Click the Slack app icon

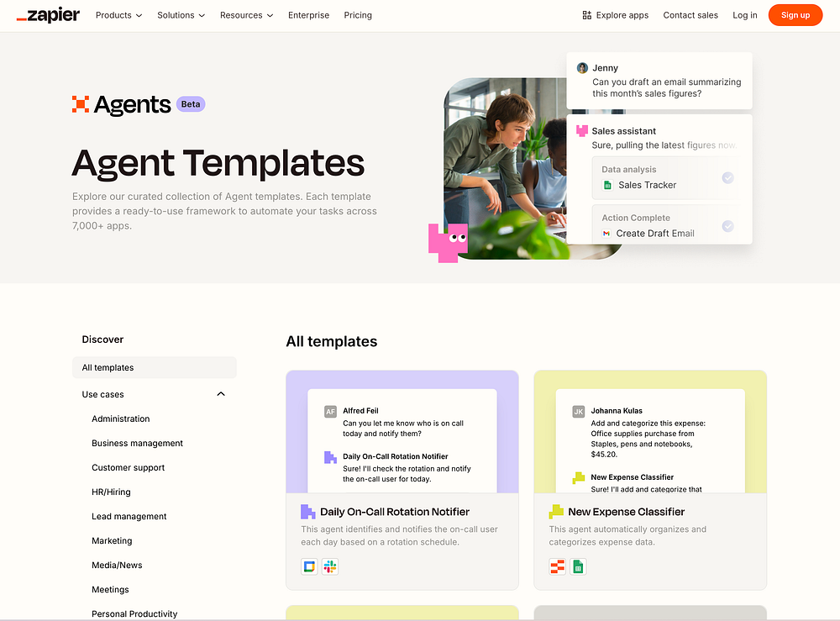coord(330,566)
